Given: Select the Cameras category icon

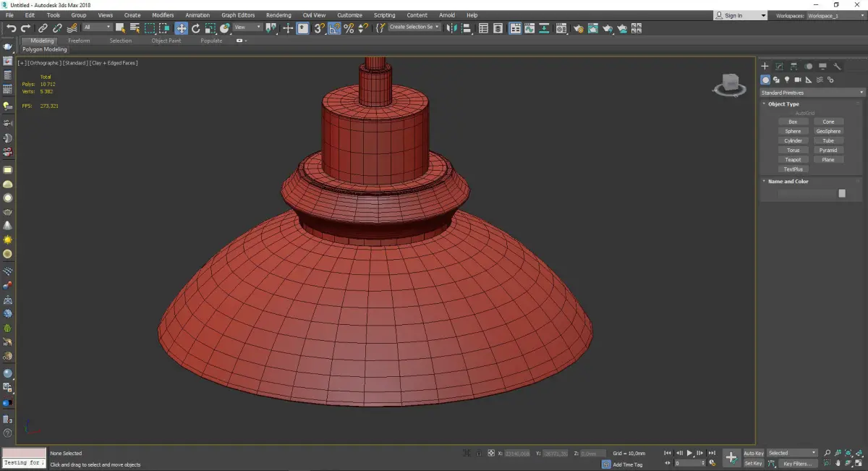Looking at the screenshot, I should (x=798, y=80).
